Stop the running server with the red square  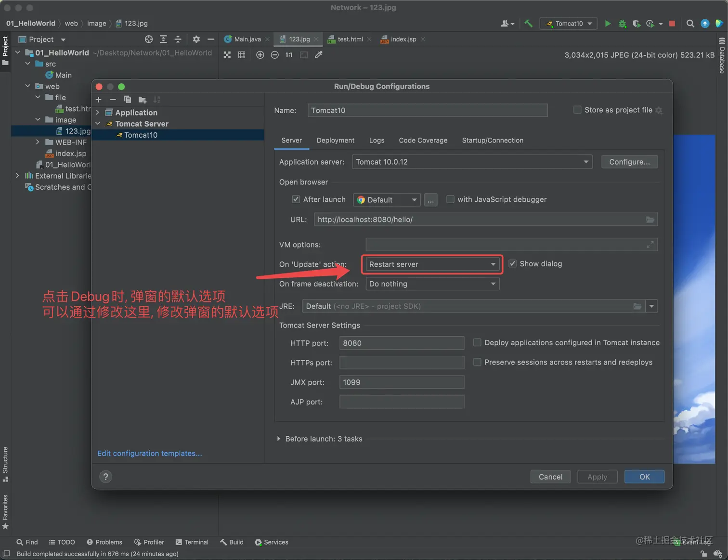tap(672, 24)
